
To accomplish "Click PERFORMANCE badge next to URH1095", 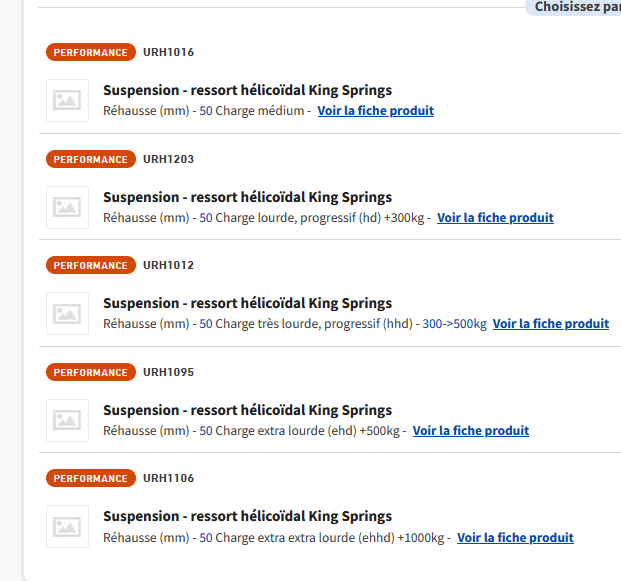I will (90, 372).
